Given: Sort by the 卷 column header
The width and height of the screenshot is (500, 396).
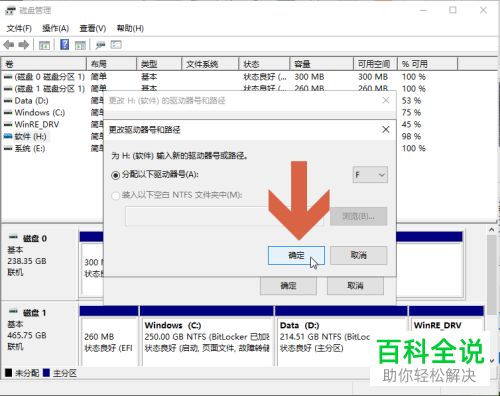Looking at the screenshot, I should pyautogui.click(x=44, y=64).
